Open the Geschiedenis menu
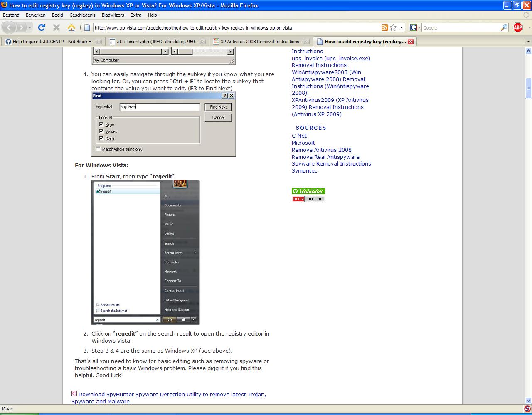 click(x=82, y=15)
